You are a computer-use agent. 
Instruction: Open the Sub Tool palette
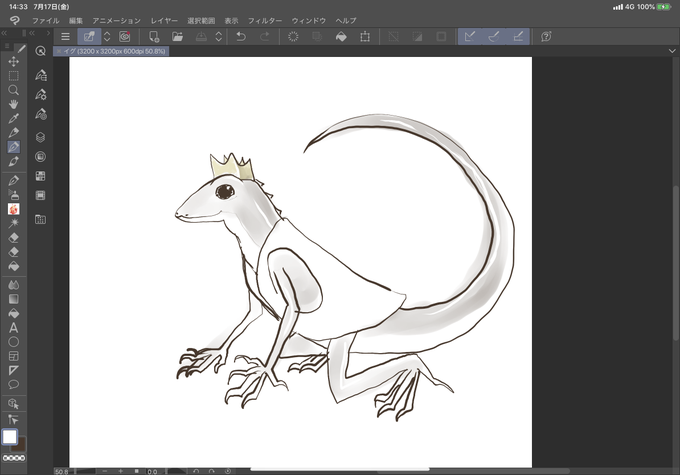pyautogui.click(x=40, y=75)
